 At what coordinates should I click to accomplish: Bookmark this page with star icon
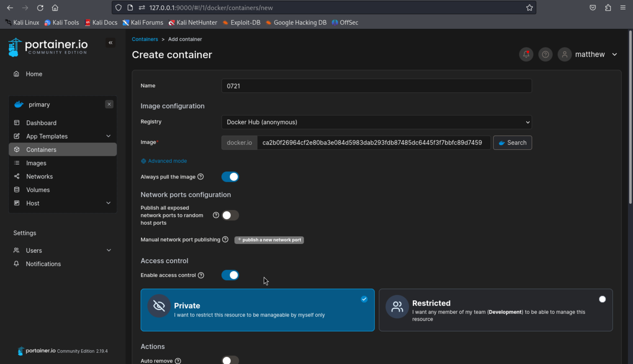coord(529,8)
